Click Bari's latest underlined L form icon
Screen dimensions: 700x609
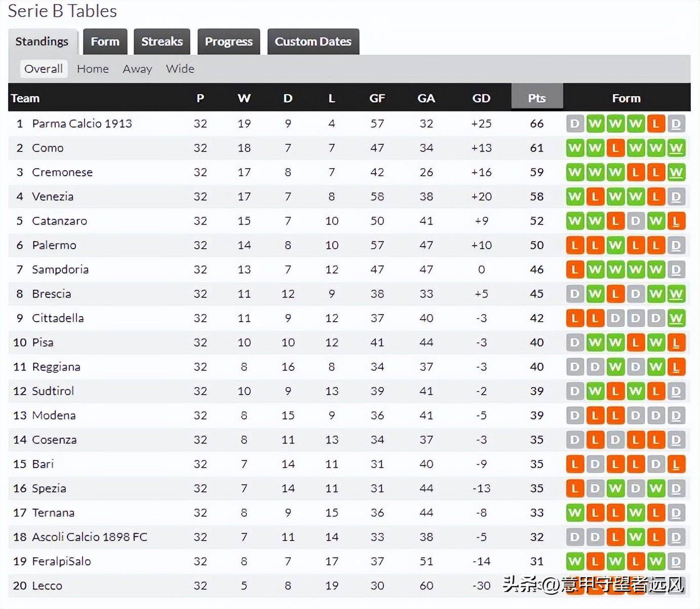(x=676, y=464)
